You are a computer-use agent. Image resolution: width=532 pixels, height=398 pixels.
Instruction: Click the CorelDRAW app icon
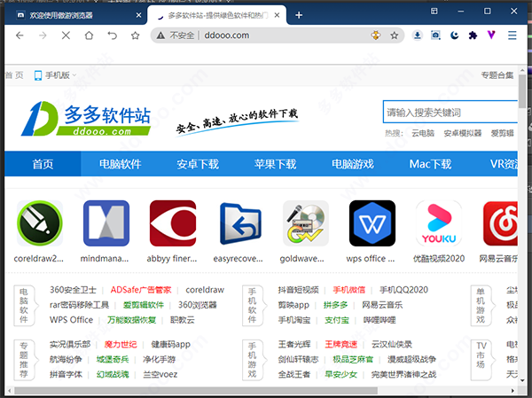[x=40, y=223]
